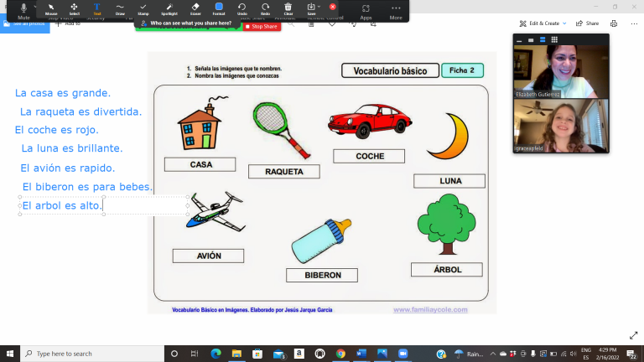
Task: Save the annotations
Action: (311, 9)
